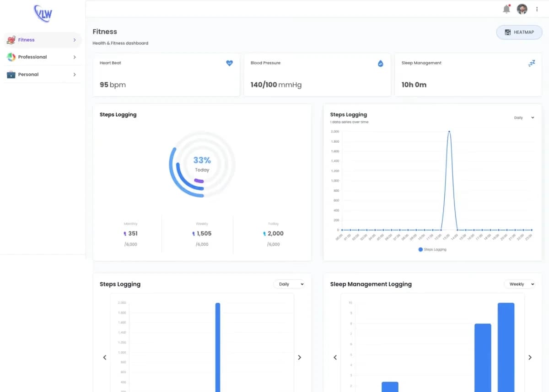Click the Personal briefcase icon
The height and width of the screenshot is (392, 549).
click(x=11, y=75)
